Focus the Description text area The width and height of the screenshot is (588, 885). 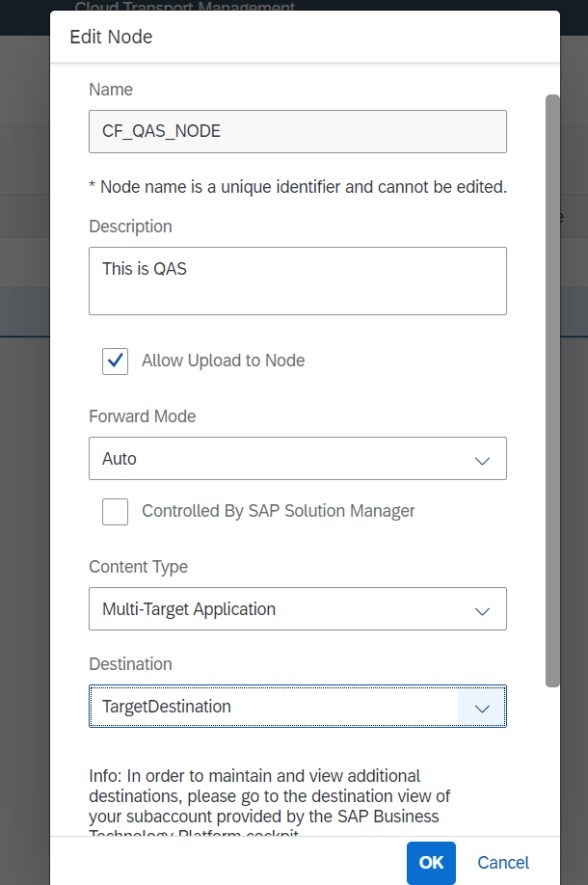297,281
